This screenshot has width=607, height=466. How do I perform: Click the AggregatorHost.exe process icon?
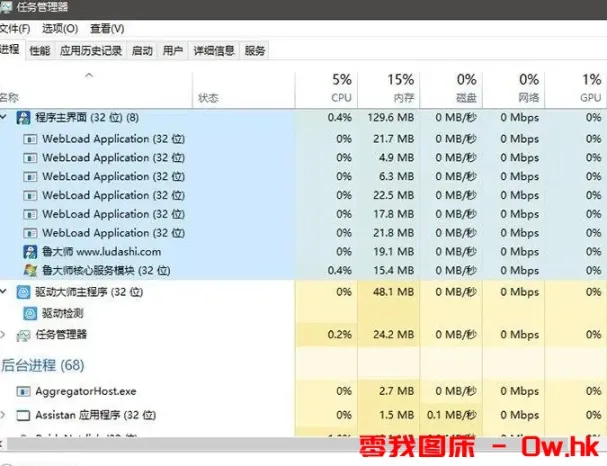[25, 391]
